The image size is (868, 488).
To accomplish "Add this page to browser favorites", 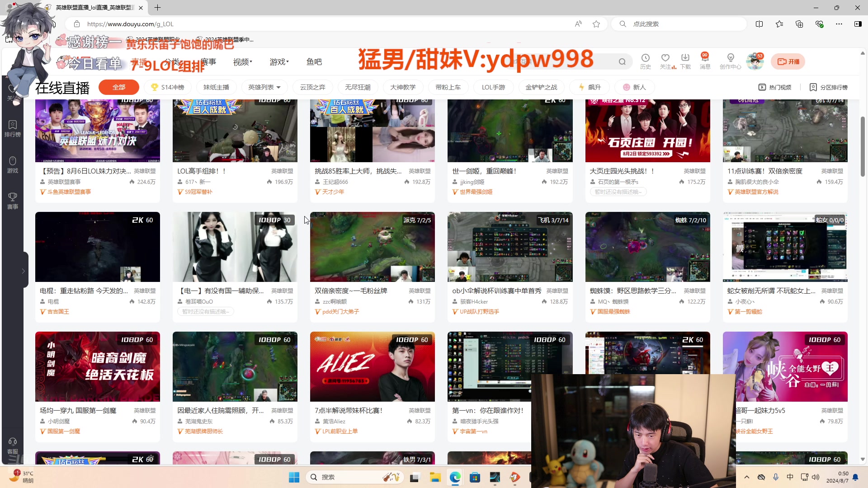I will (596, 24).
